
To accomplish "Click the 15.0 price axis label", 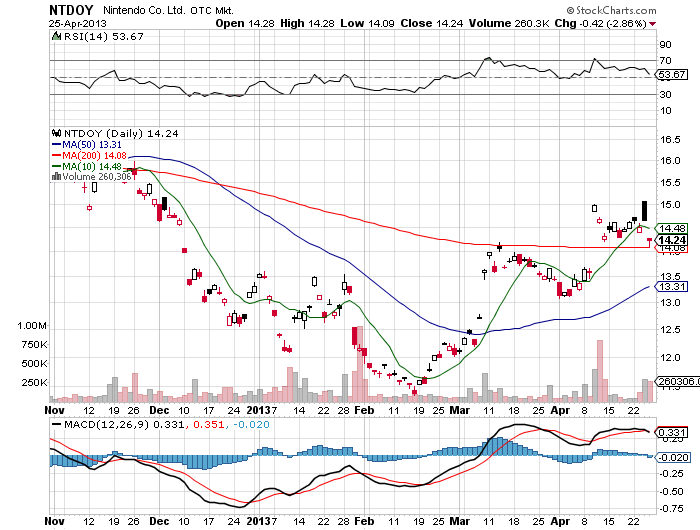I will pyautogui.click(x=670, y=204).
